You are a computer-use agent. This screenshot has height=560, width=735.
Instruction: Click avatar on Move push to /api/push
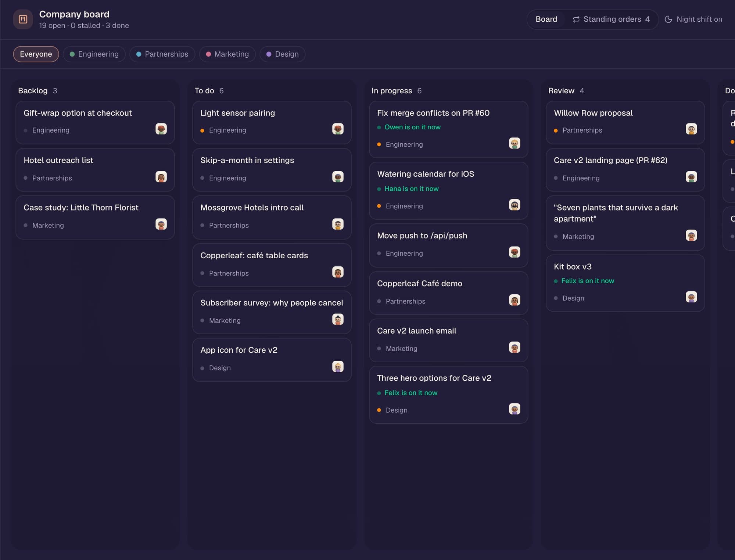pyautogui.click(x=514, y=252)
